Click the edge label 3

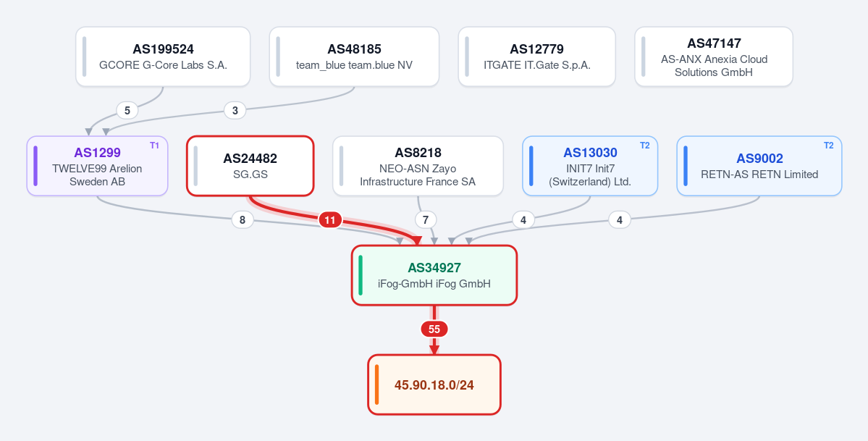coord(235,110)
